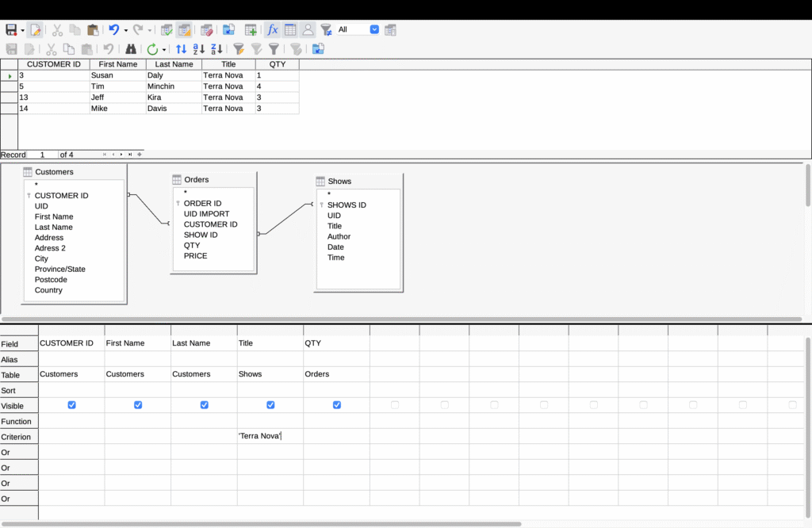Click the Find Record binoculars icon
Viewport: 812px width, 528px height.
[131, 49]
